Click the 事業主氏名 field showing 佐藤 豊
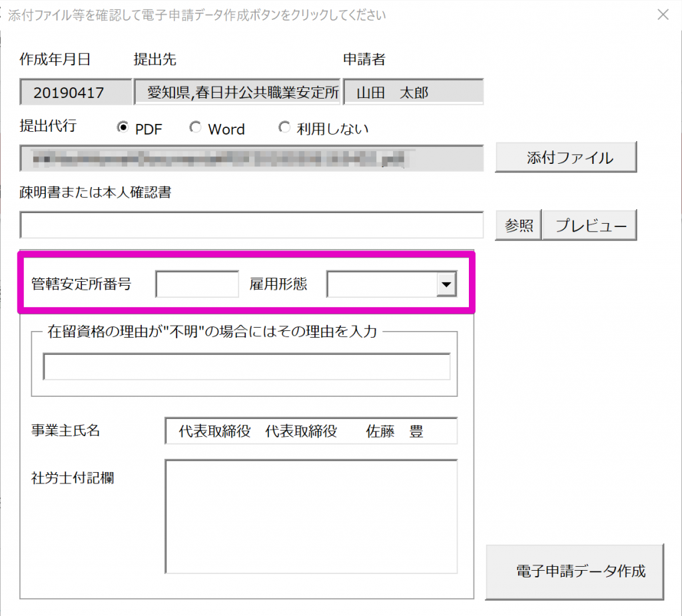The width and height of the screenshot is (682, 616). [x=311, y=432]
